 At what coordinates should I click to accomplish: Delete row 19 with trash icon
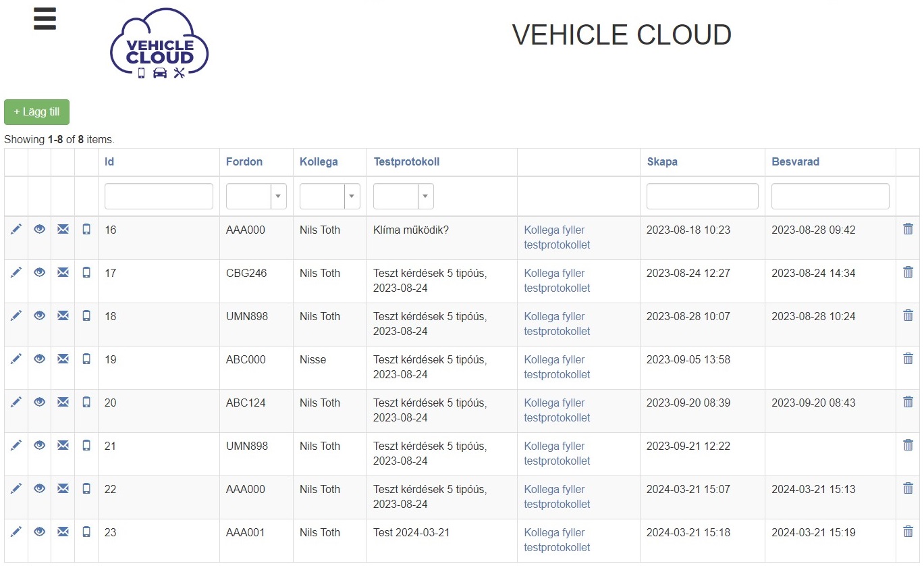pyautogui.click(x=908, y=359)
